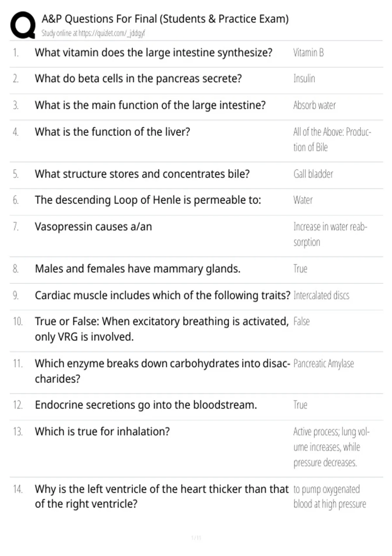Select the document title A&P Questions For Final
The image size is (392, 556).
165,19
